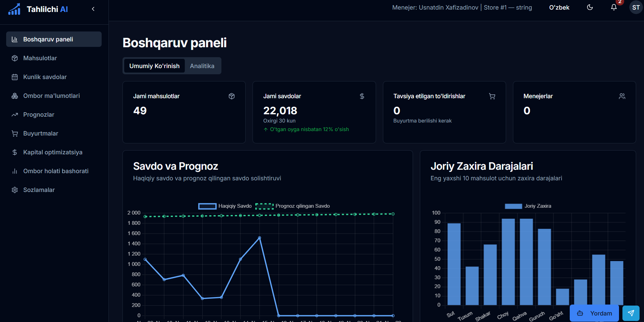This screenshot has width=644, height=322.
Task: Toggle dark mode with moon icon
Action: point(590,8)
